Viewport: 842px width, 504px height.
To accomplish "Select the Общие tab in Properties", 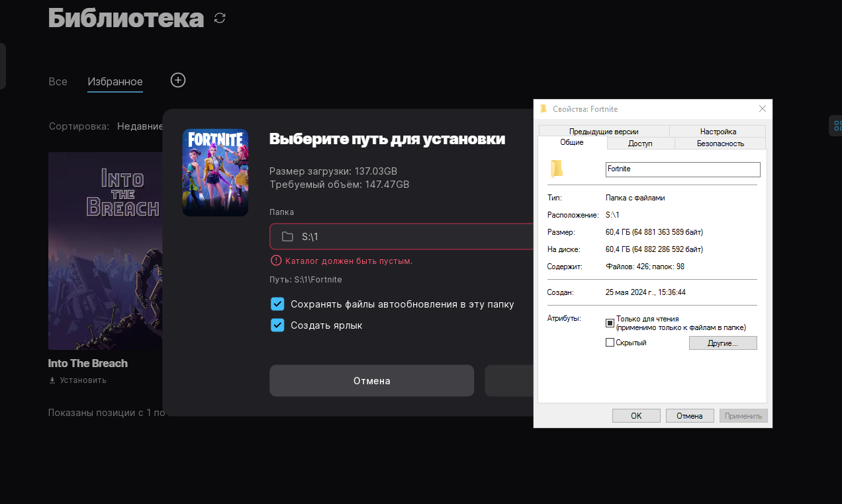I will 572,143.
